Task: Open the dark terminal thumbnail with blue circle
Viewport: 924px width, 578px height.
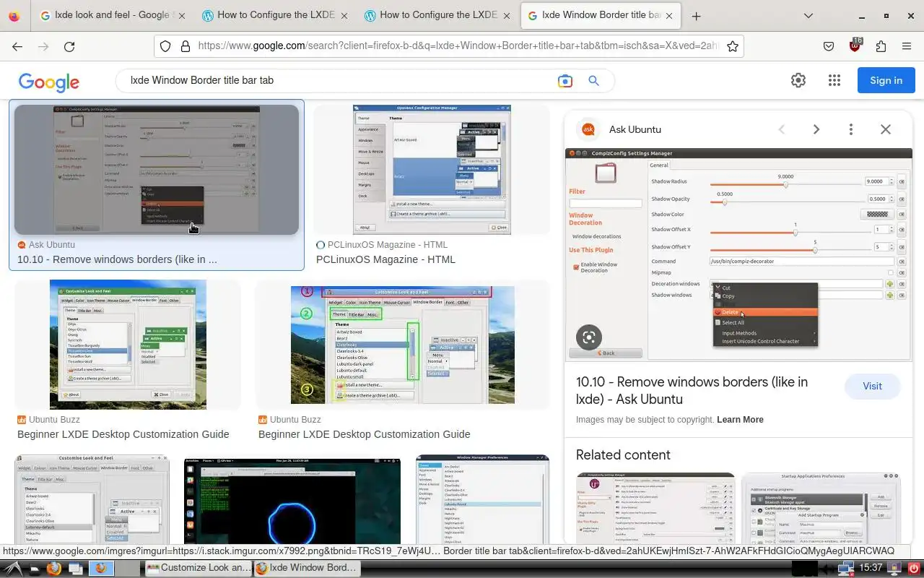Action: coord(292,499)
